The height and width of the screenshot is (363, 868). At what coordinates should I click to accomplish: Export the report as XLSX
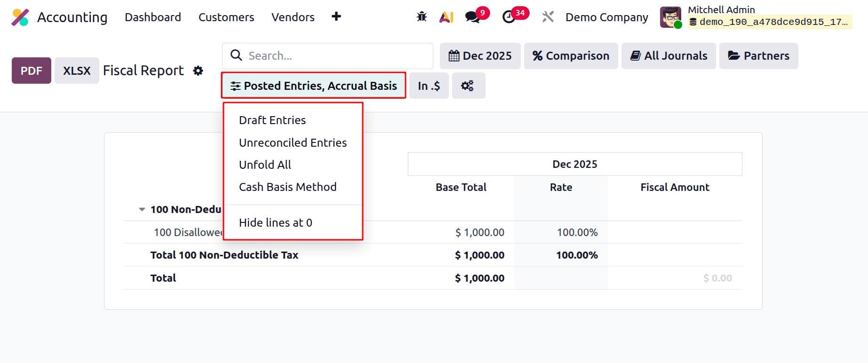(x=77, y=71)
